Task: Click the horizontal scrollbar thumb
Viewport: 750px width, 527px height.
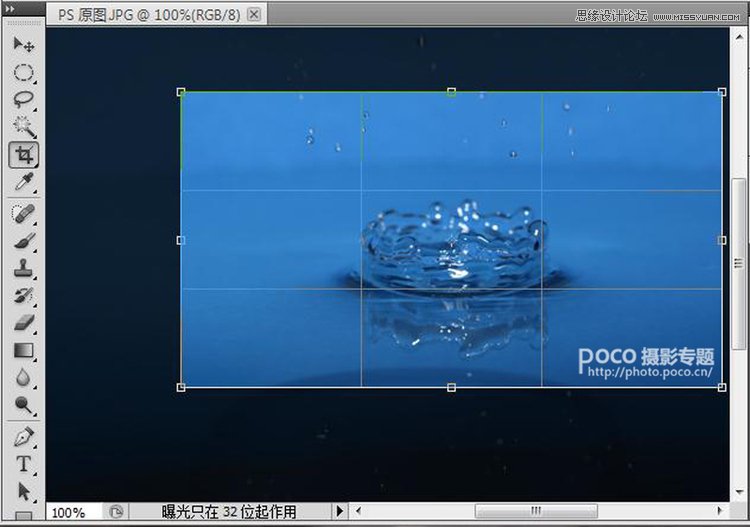Action: pyautogui.click(x=536, y=511)
